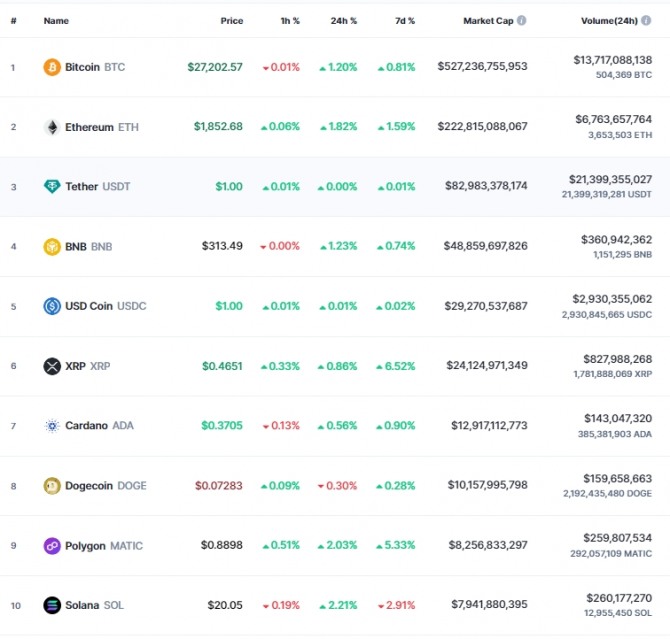Sort by 24h % column header
This screenshot has width=670, height=639.
(343, 20)
